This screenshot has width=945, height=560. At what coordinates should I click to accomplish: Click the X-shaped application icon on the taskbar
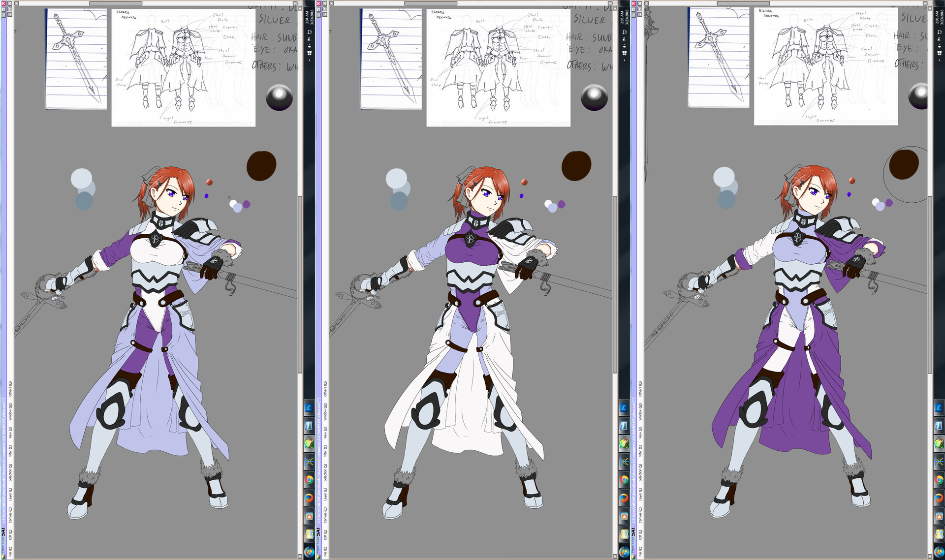point(309,460)
